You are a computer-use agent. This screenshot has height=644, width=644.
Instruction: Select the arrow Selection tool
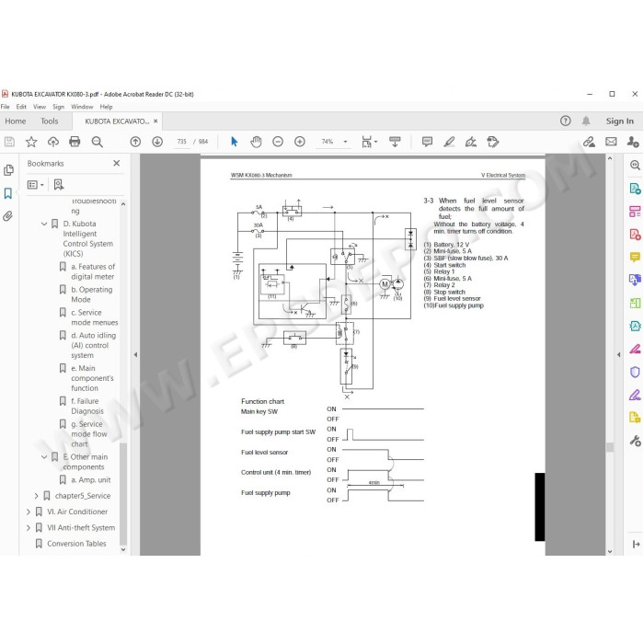tap(234, 142)
